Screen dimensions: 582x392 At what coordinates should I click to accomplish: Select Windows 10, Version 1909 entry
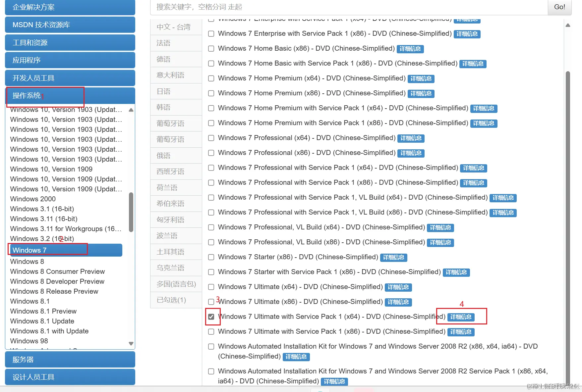51,169
